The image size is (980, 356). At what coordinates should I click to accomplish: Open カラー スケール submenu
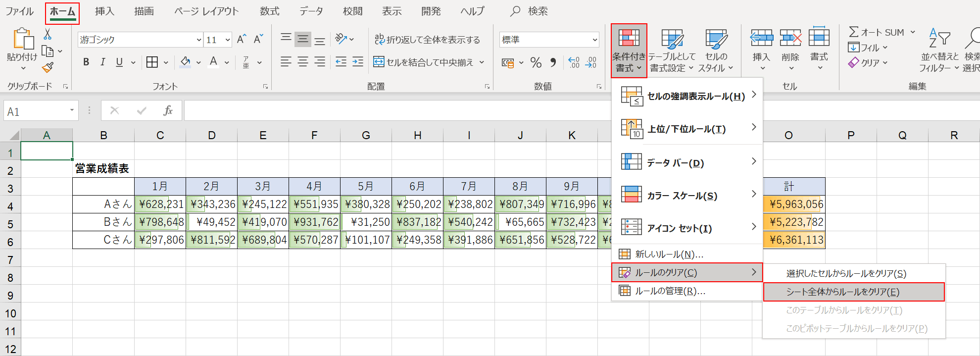coord(687,196)
